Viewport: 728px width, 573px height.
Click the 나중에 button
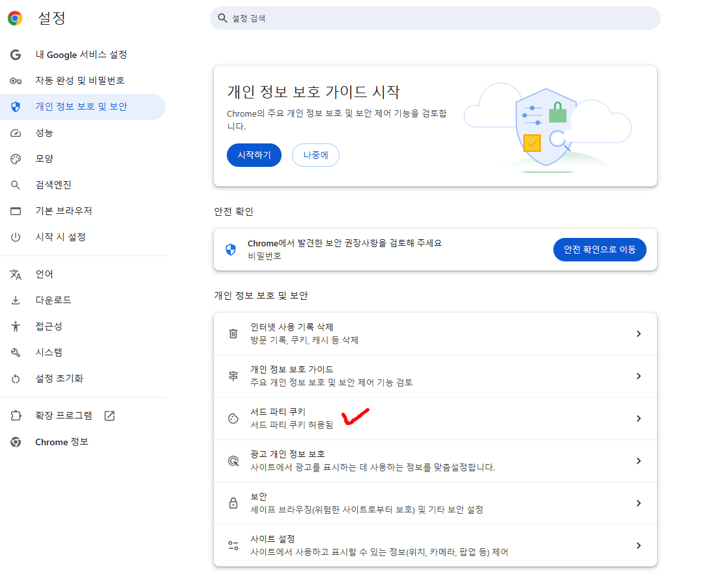click(315, 155)
